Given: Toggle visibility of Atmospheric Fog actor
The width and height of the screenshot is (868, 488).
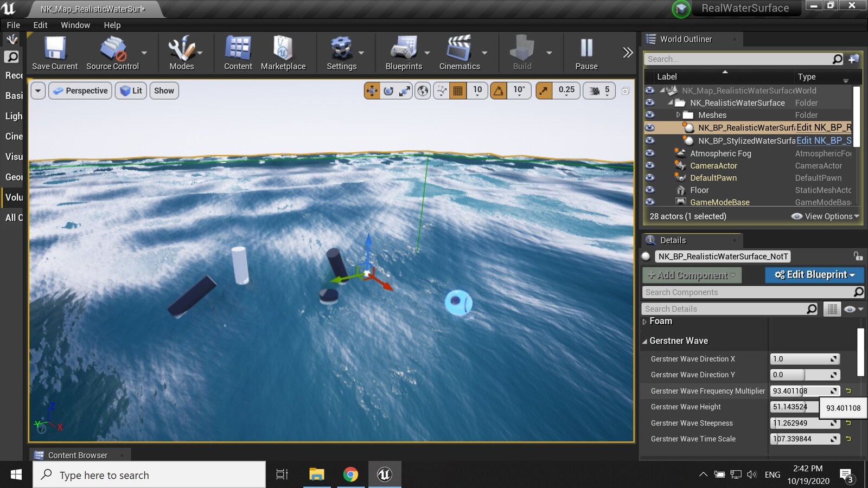Looking at the screenshot, I should [649, 153].
